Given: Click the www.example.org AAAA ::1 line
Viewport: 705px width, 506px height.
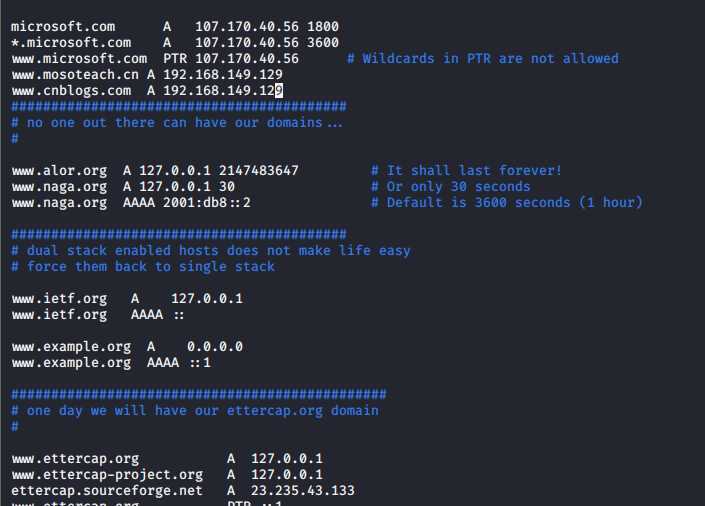Looking at the screenshot, I should (x=111, y=363).
